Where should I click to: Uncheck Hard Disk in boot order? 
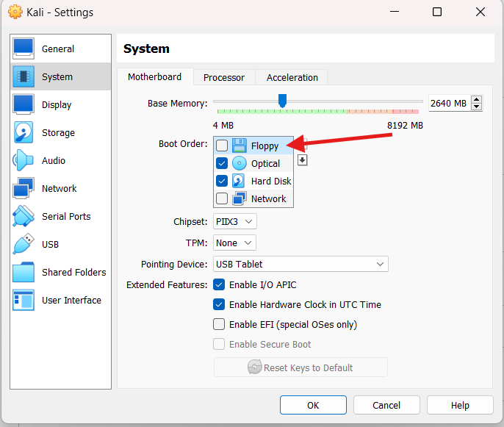pos(222,181)
